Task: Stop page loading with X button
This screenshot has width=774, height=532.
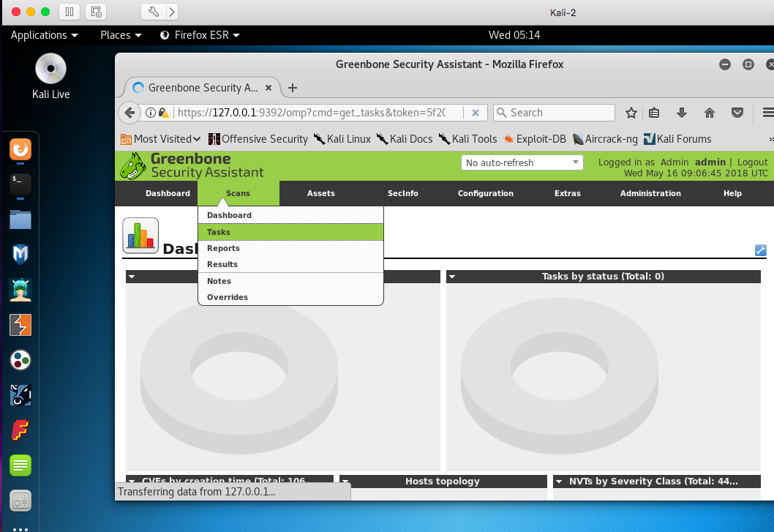Action: (x=476, y=113)
